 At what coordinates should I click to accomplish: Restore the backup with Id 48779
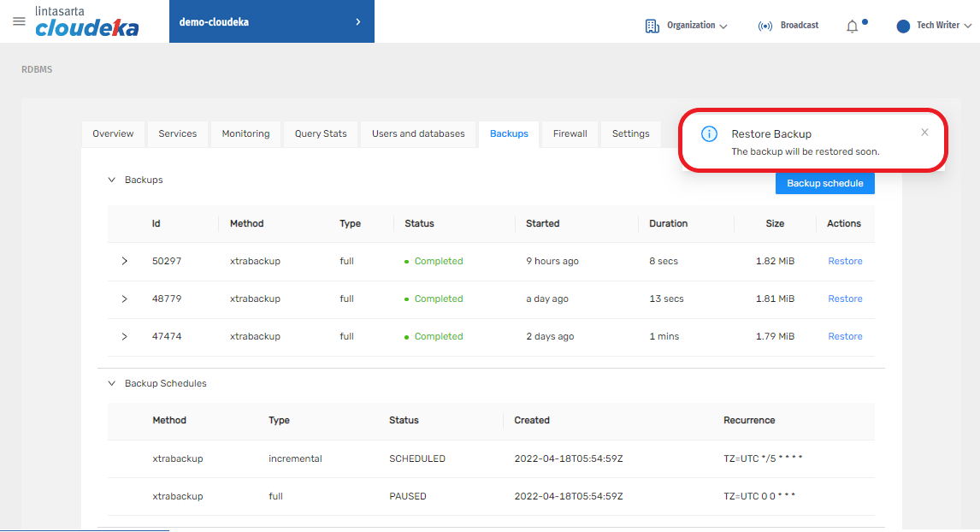pyautogui.click(x=845, y=299)
